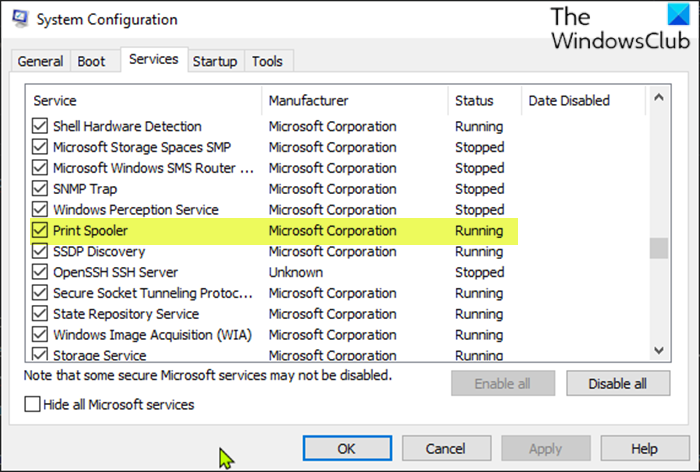Switch to the General tab

click(40, 62)
